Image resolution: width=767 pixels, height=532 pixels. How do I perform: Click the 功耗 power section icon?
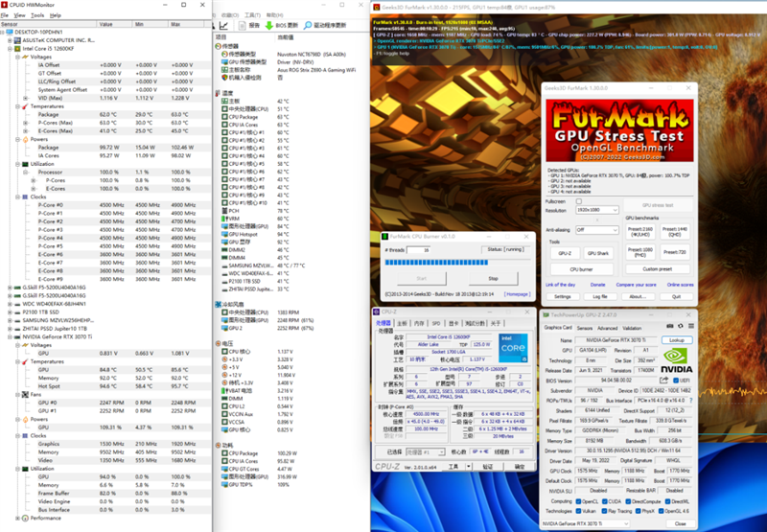(218, 446)
